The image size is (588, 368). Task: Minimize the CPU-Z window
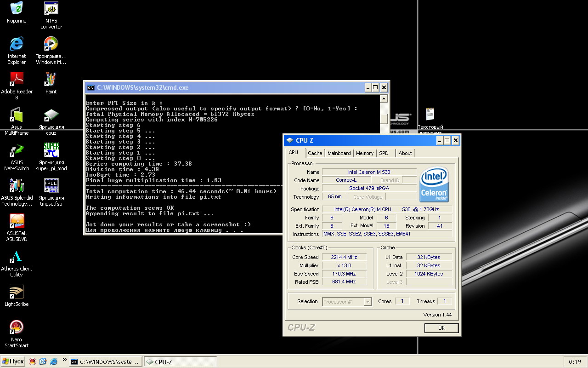pos(440,140)
